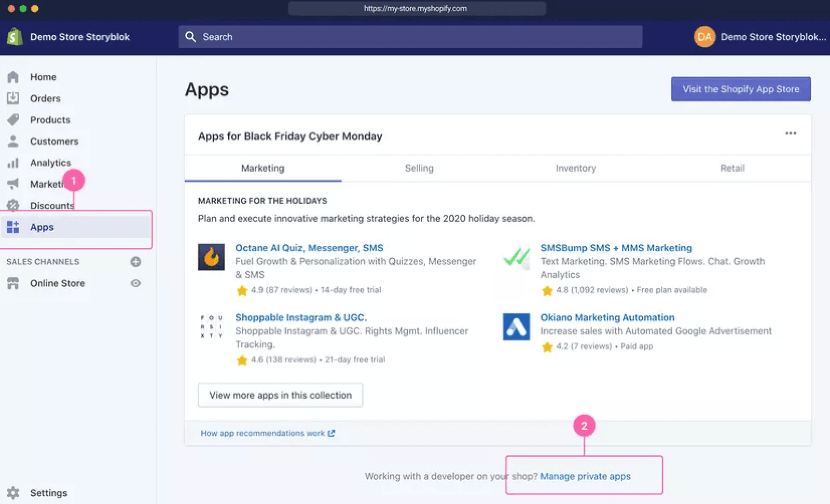
Task: Click How app recommendations work link
Action: point(268,433)
